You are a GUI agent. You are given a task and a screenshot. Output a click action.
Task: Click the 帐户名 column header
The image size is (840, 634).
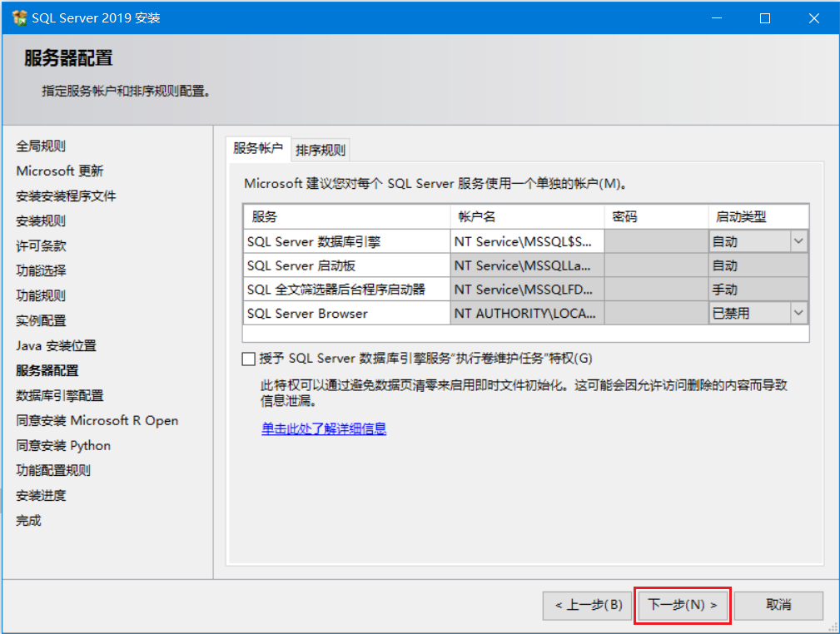pyautogui.click(x=527, y=217)
